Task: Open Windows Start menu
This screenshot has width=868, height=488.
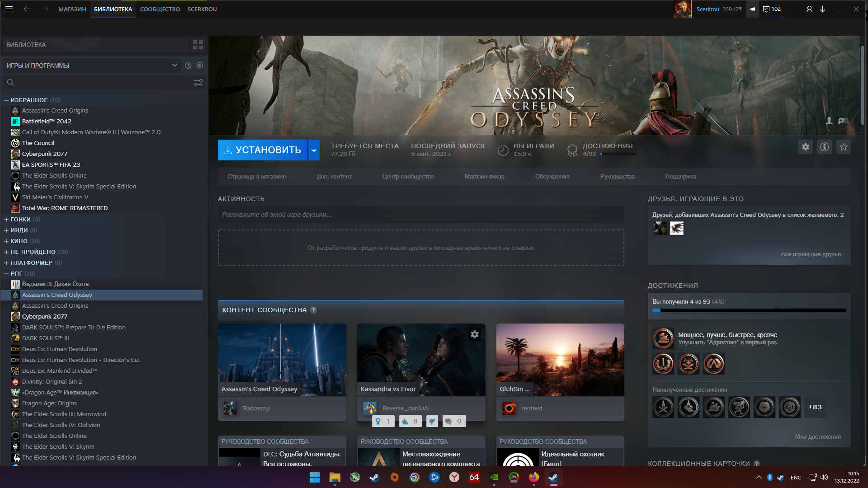Action: (x=315, y=477)
